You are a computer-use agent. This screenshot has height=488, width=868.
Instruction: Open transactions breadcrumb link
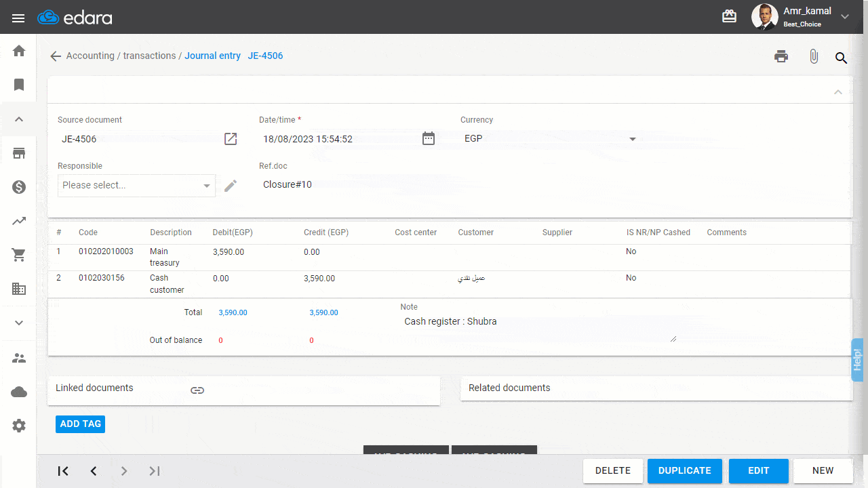click(x=149, y=56)
